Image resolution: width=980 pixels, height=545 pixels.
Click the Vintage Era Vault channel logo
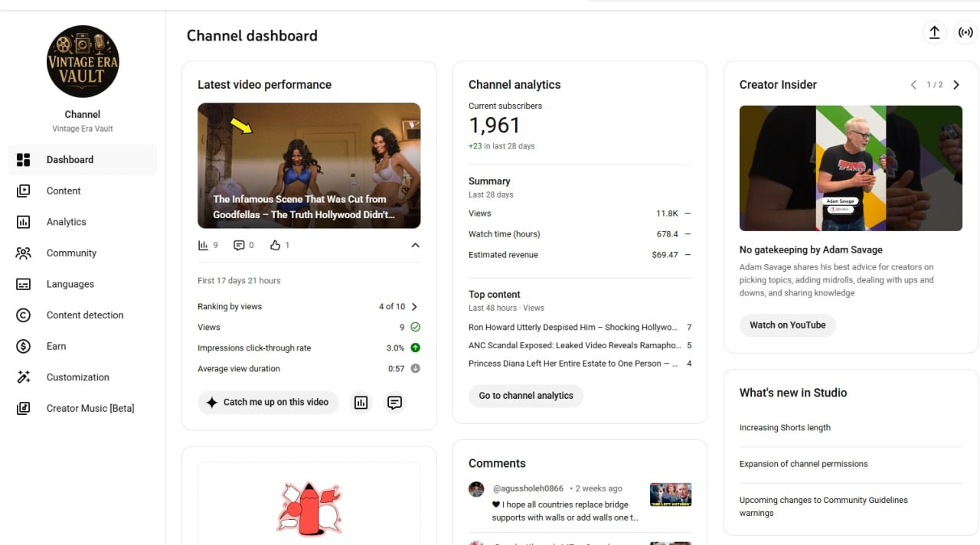click(83, 62)
